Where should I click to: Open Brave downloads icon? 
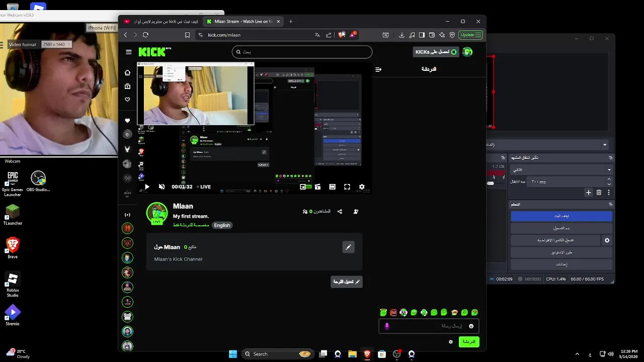click(401, 35)
